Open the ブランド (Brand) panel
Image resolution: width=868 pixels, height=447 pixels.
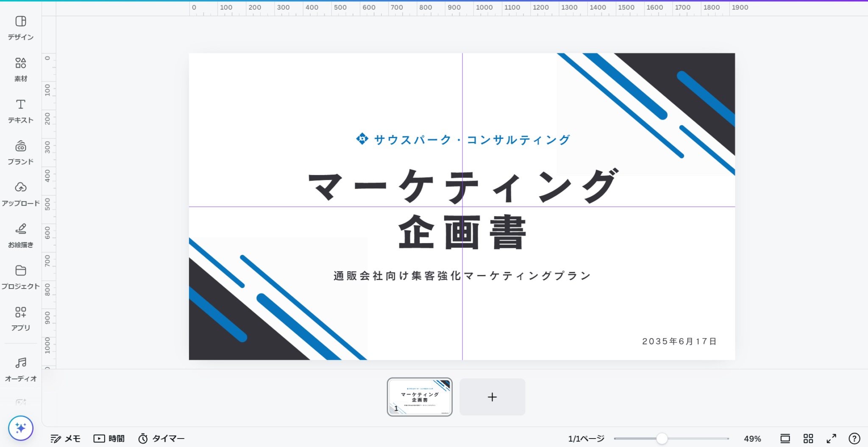click(x=20, y=153)
